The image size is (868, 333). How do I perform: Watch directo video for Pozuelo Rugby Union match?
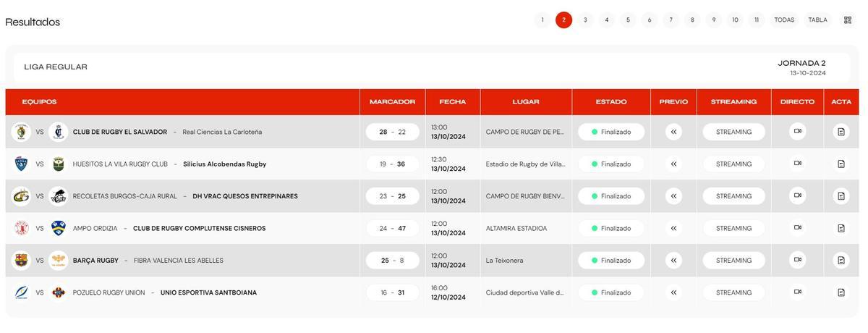[x=798, y=292]
